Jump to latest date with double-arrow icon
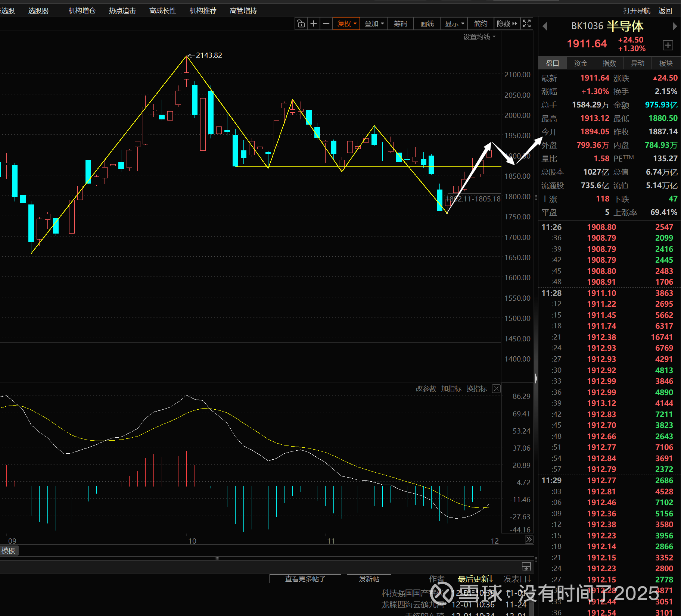This screenshot has width=681, height=616. coord(529,539)
